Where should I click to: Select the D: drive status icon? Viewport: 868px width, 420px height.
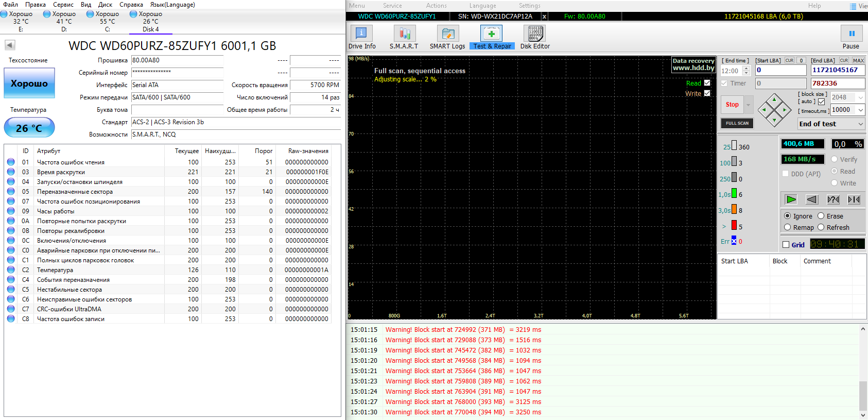(x=47, y=14)
